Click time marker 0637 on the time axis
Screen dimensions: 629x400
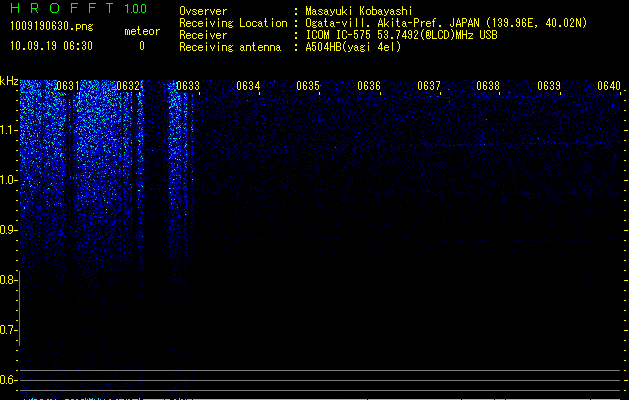point(429,85)
